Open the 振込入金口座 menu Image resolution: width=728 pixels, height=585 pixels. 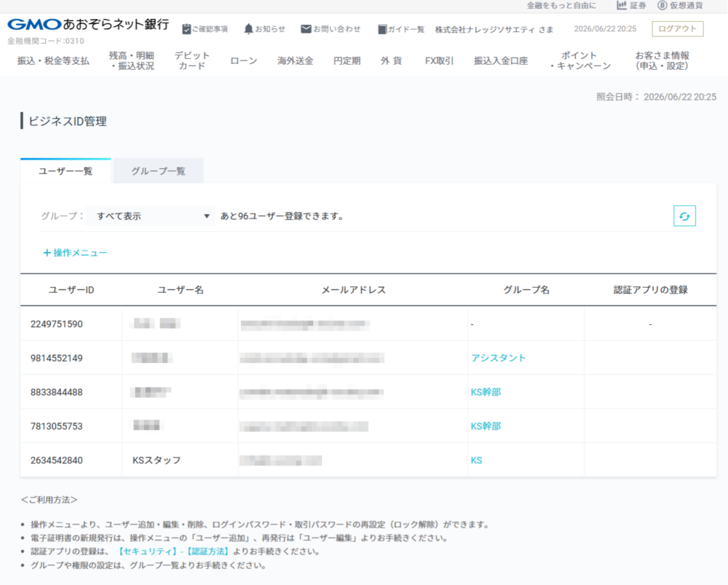[x=501, y=61]
